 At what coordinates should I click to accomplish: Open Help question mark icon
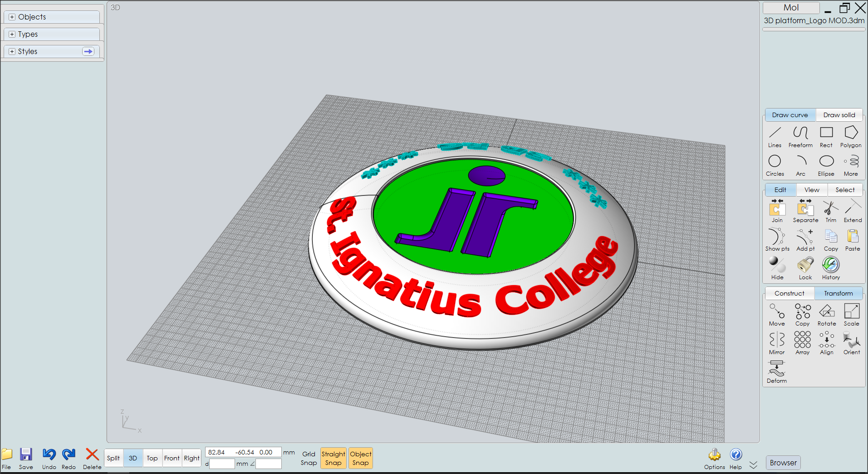tap(736, 459)
